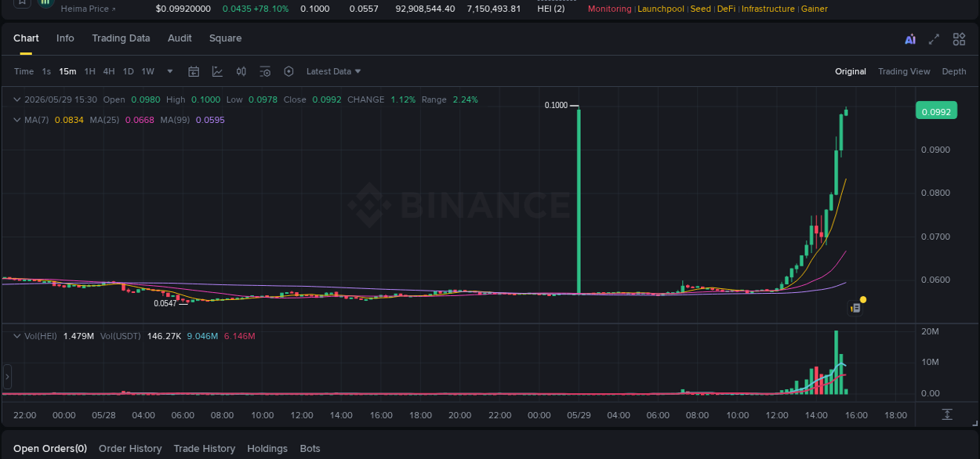980x459 pixels.
Task: Switch to Original chart view
Action: tap(850, 71)
